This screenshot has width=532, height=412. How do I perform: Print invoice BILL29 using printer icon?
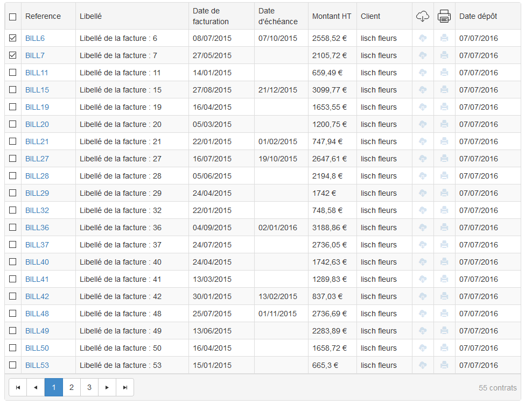(444, 193)
